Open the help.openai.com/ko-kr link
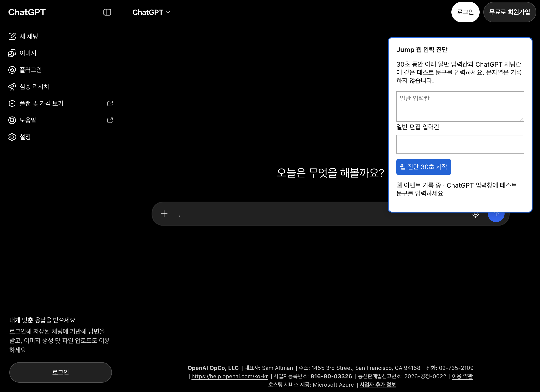This screenshot has height=392, width=540. click(229, 376)
